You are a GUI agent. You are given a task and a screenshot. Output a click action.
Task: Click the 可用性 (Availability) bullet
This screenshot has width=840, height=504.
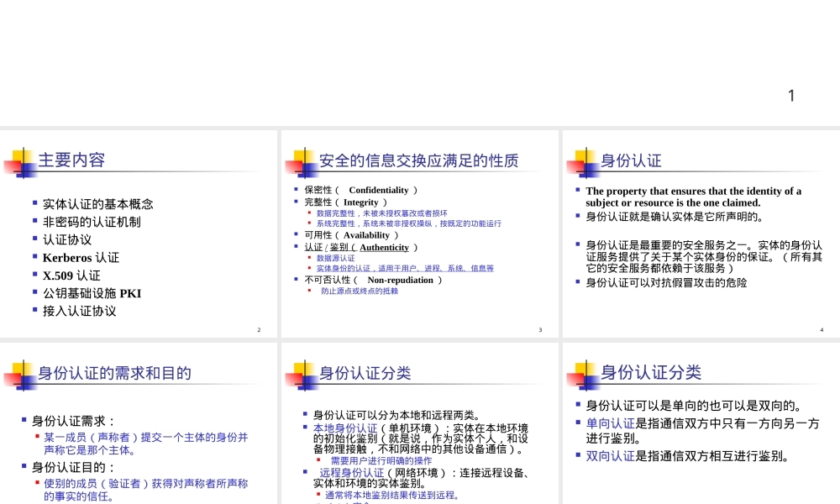click(x=351, y=235)
